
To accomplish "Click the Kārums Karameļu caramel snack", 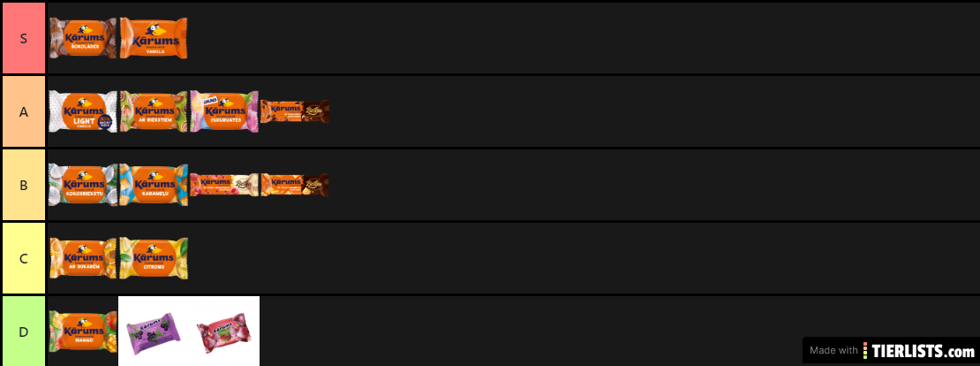I will (154, 185).
